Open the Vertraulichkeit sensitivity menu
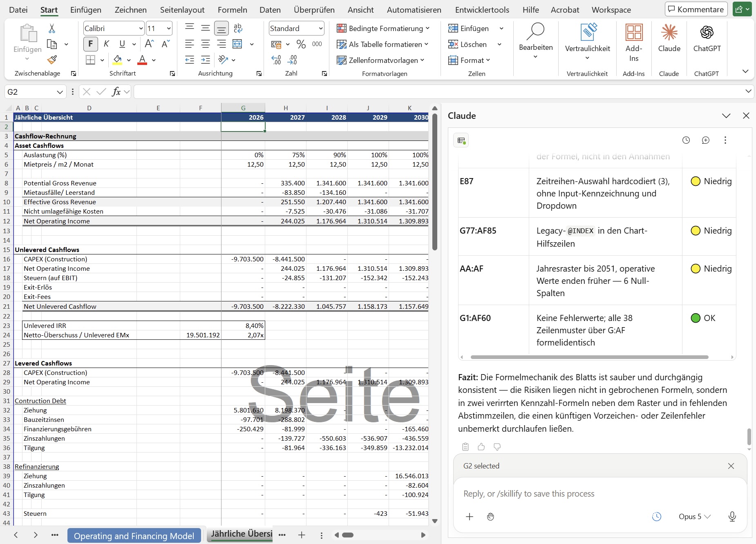 587,41
